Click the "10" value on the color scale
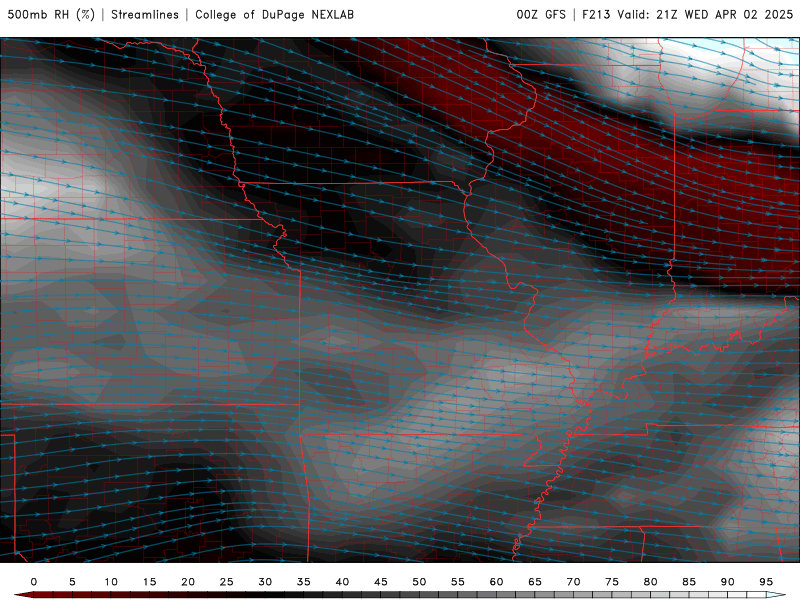 [111, 582]
